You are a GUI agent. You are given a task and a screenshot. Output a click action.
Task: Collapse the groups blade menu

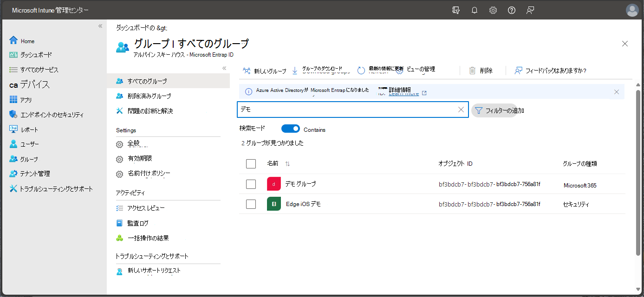224,68
